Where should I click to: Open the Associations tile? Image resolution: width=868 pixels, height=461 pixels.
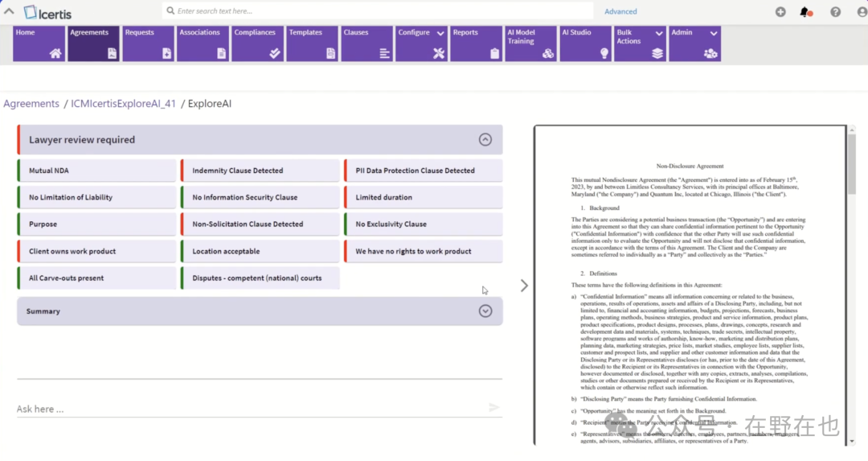[x=203, y=43]
